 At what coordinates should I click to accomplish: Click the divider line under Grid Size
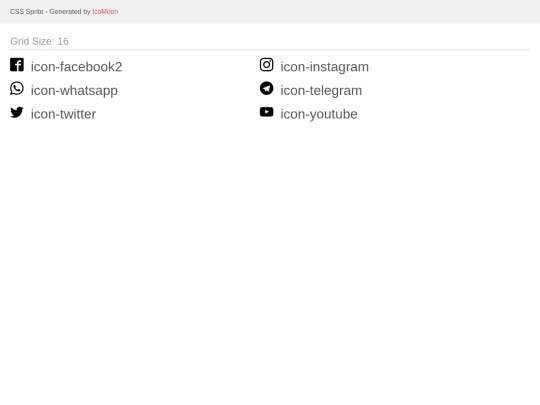(x=270, y=50)
